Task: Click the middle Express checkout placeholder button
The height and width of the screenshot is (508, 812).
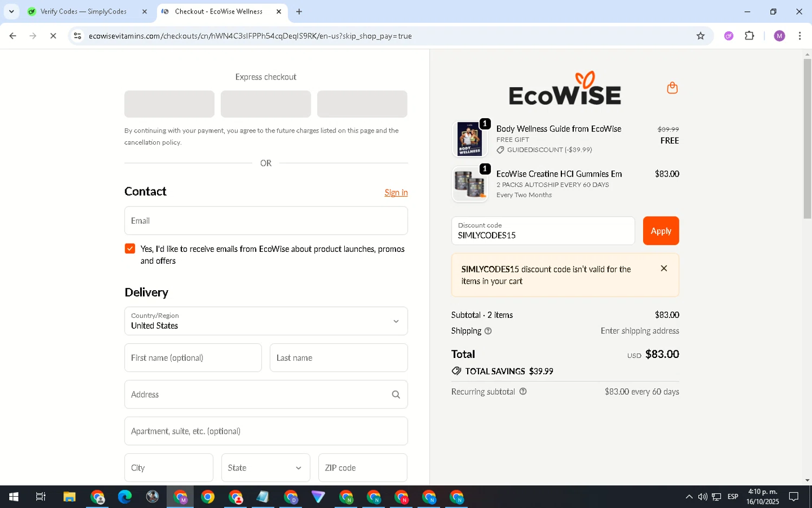Action: click(x=266, y=104)
